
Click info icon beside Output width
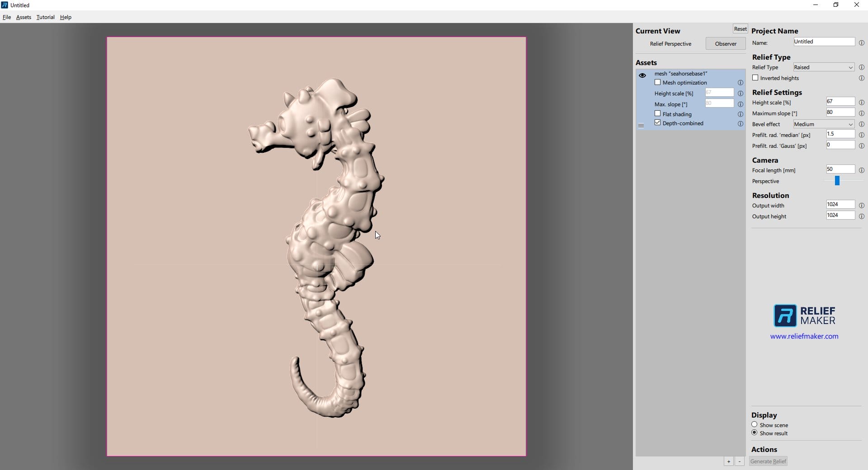click(x=861, y=206)
